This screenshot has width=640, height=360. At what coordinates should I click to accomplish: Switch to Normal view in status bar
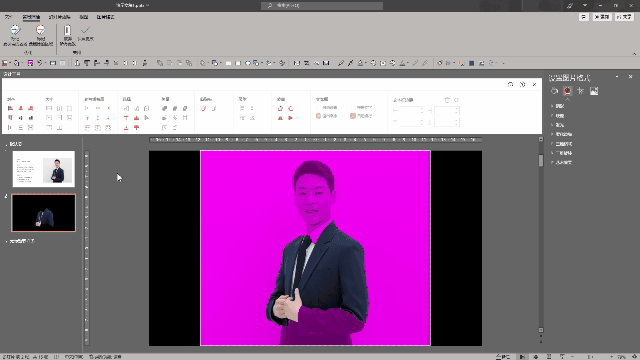click(522, 357)
